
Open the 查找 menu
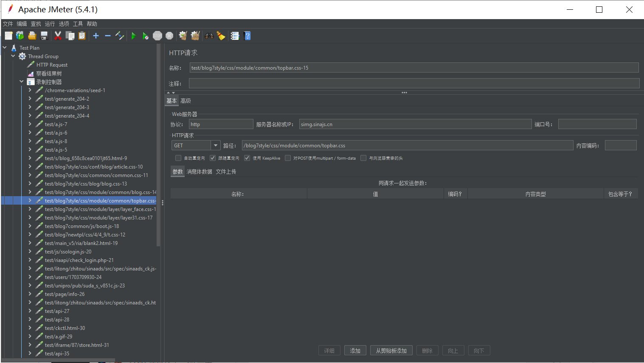coord(36,24)
